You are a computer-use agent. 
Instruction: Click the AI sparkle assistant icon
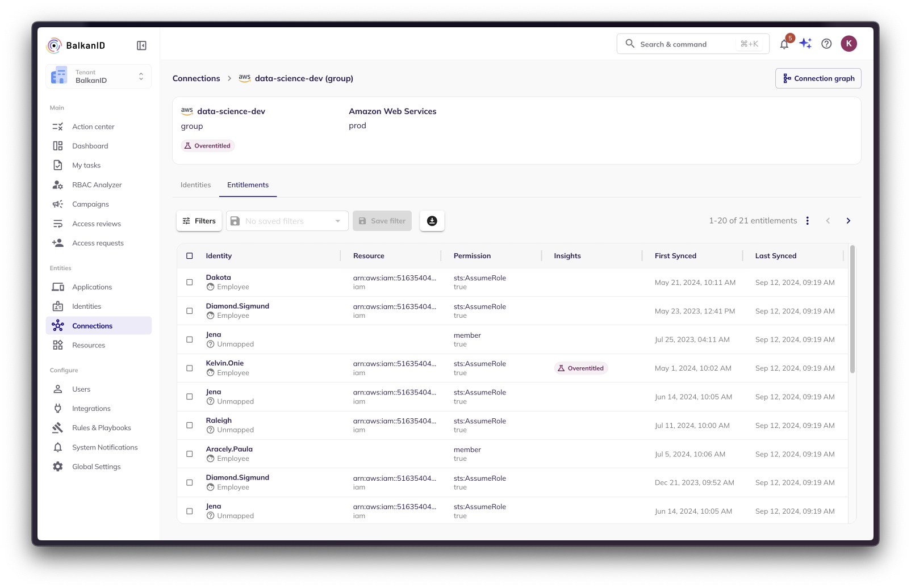(805, 44)
